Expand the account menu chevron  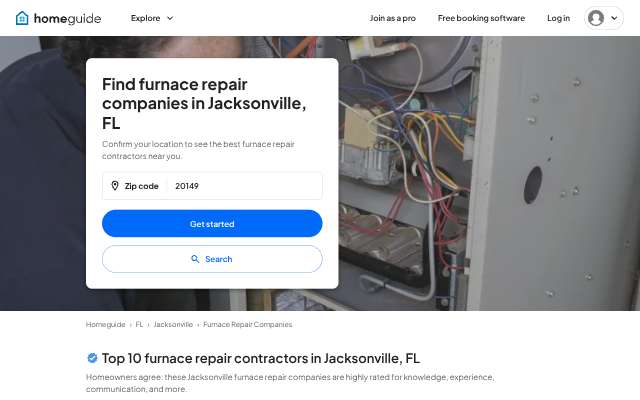[614, 18]
